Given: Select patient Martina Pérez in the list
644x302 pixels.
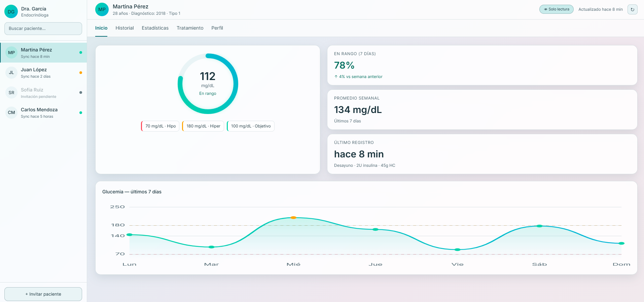Looking at the screenshot, I should [43, 52].
